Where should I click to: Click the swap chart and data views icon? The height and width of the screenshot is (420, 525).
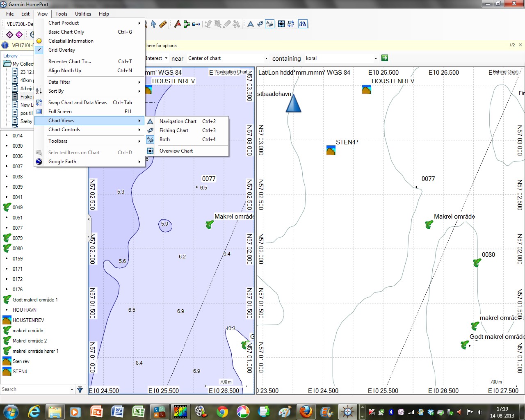point(291,24)
